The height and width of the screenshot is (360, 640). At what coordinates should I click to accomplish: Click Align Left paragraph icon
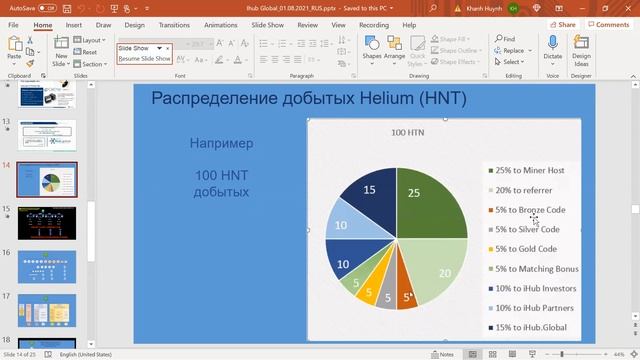click(x=264, y=60)
